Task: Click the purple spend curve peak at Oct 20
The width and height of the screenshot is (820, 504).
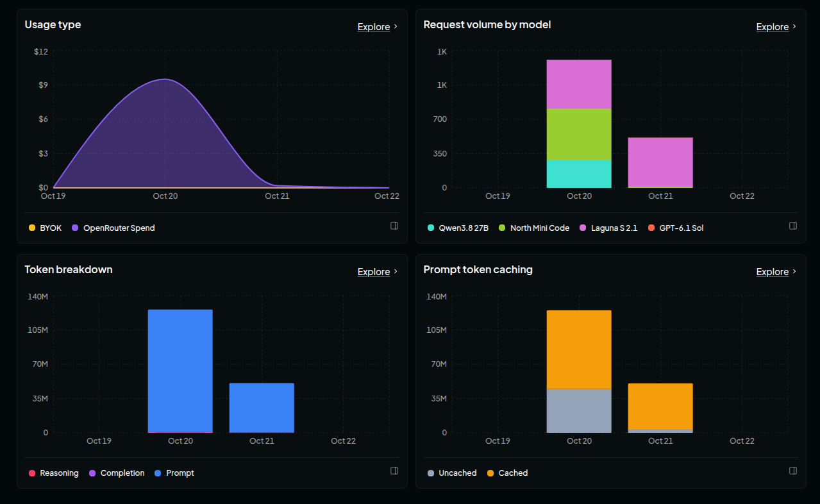Action: 165,80
